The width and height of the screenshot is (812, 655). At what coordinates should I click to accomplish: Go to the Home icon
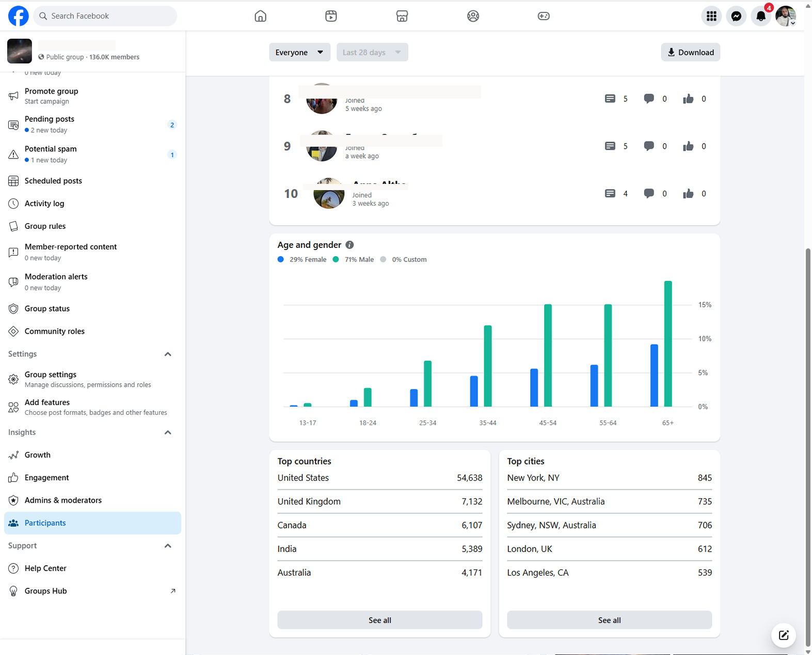click(x=261, y=16)
